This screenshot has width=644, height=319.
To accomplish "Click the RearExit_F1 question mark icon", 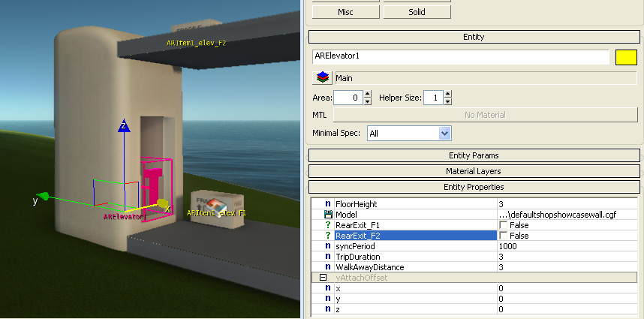I will click(328, 225).
